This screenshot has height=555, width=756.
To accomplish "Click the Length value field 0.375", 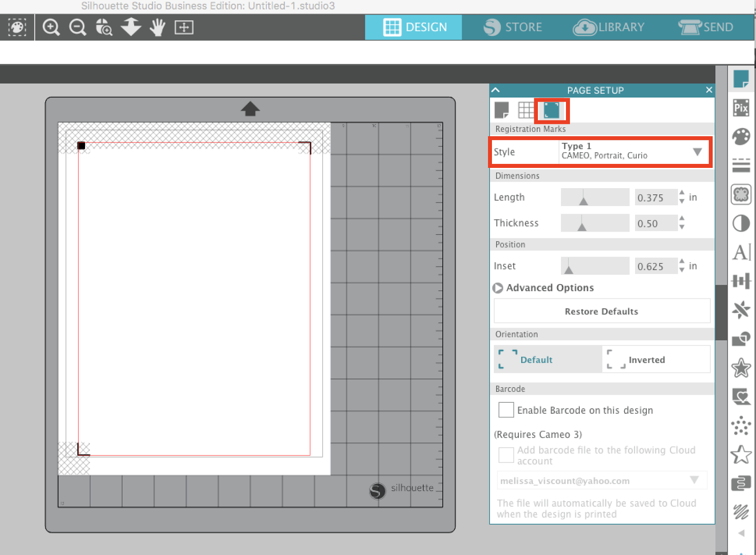I will (656, 198).
